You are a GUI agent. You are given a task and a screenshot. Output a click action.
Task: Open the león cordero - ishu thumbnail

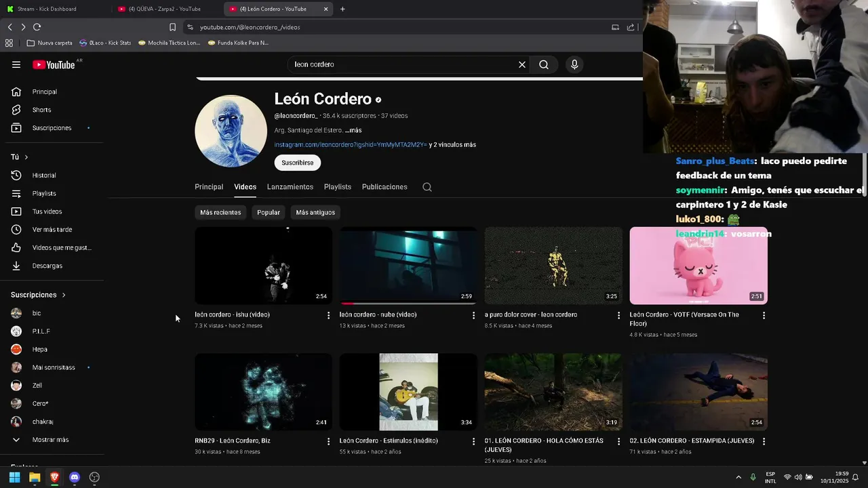pyautogui.click(x=264, y=266)
